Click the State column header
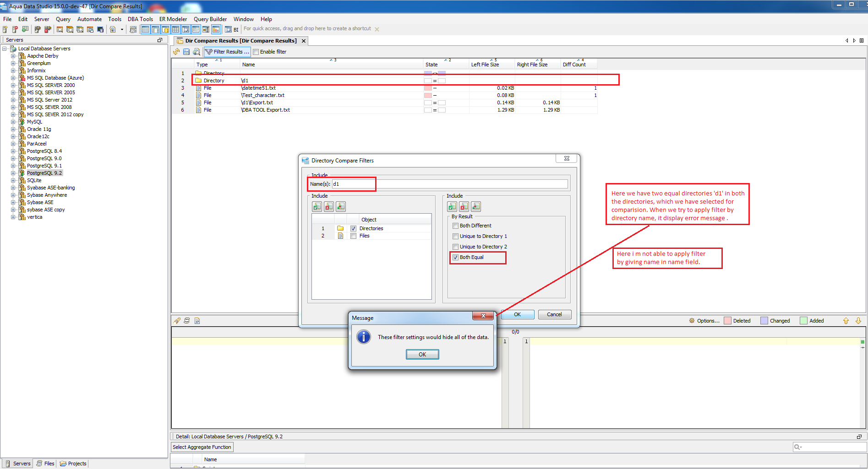The image size is (868, 469). (446, 64)
